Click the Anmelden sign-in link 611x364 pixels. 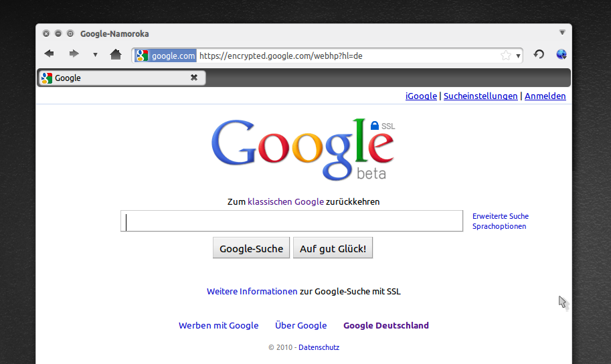tap(545, 96)
